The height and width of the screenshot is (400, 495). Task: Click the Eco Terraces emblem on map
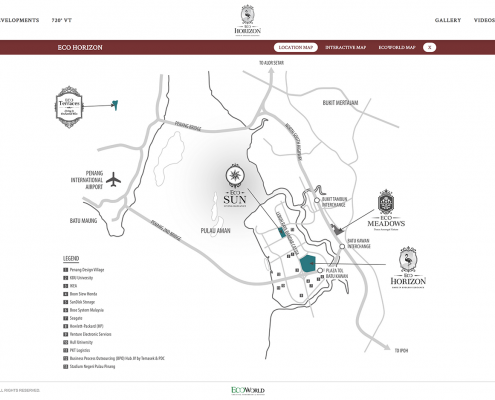(69, 107)
